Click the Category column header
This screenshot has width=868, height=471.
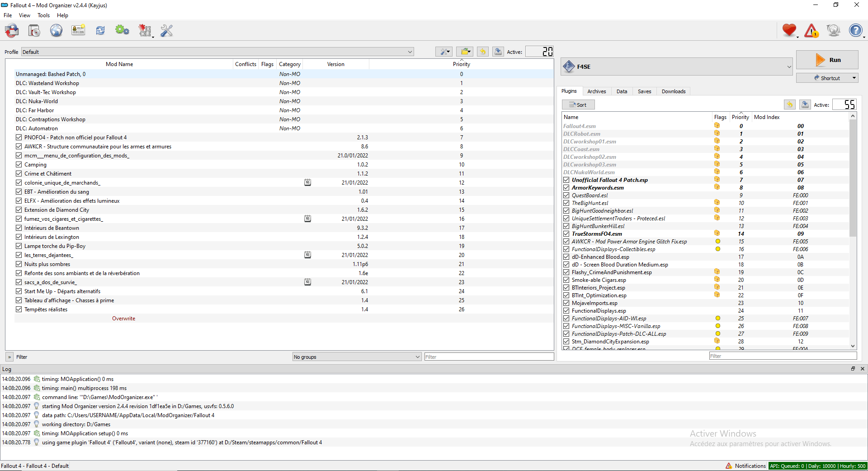(x=289, y=64)
